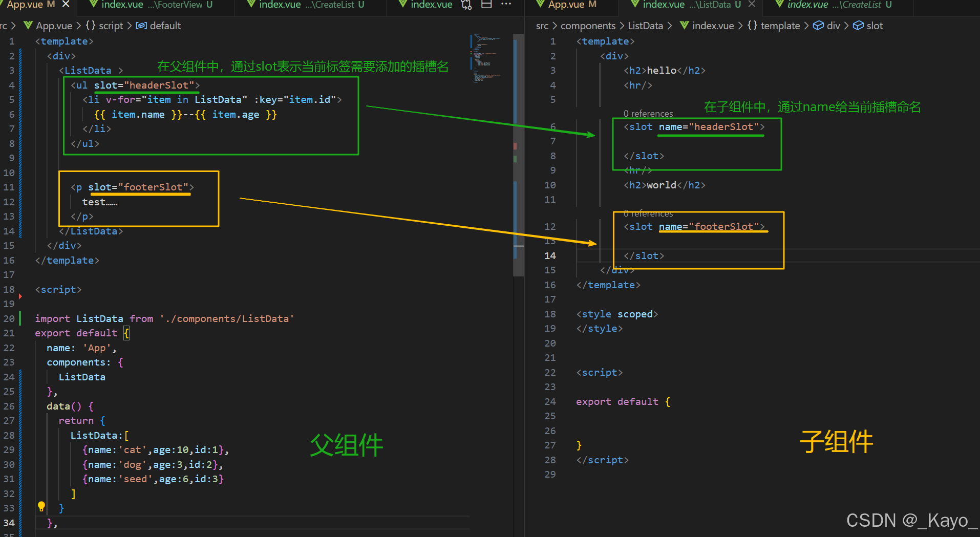Open the more actions ellipsis menu
Viewport: 980px width, 537px height.
[506, 5]
